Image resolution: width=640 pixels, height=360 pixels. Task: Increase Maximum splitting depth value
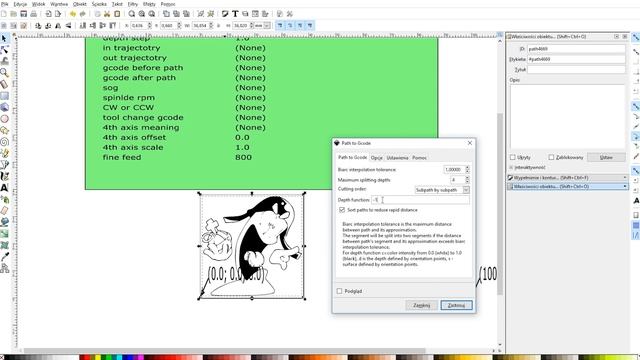point(467,178)
